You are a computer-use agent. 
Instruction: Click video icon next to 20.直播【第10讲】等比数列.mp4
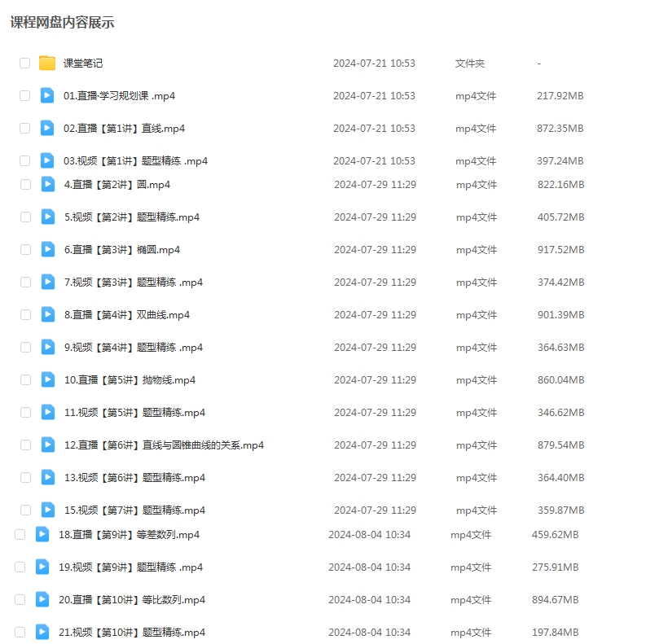pos(42,599)
